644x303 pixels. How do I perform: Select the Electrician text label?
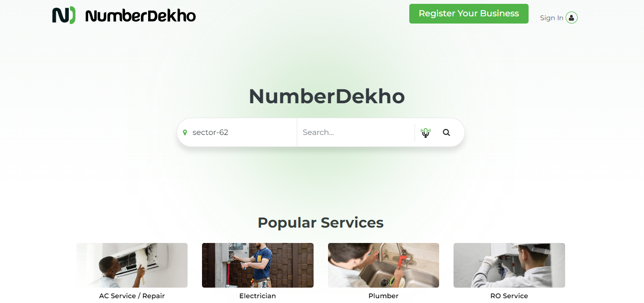[258, 296]
